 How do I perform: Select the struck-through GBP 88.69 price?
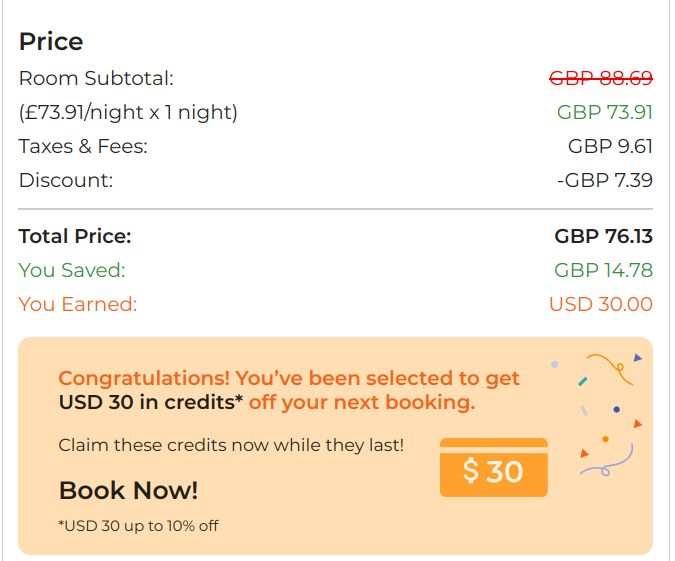click(x=600, y=78)
